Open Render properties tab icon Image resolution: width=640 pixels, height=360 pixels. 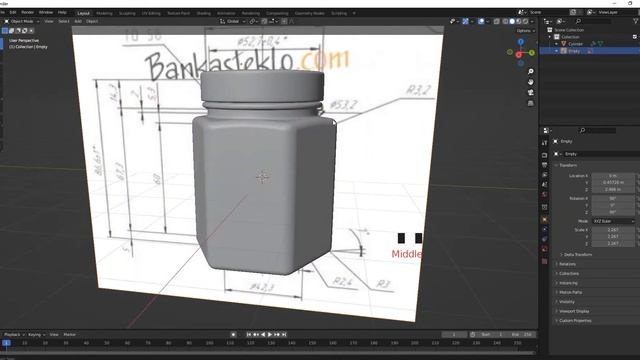click(544, 156)
